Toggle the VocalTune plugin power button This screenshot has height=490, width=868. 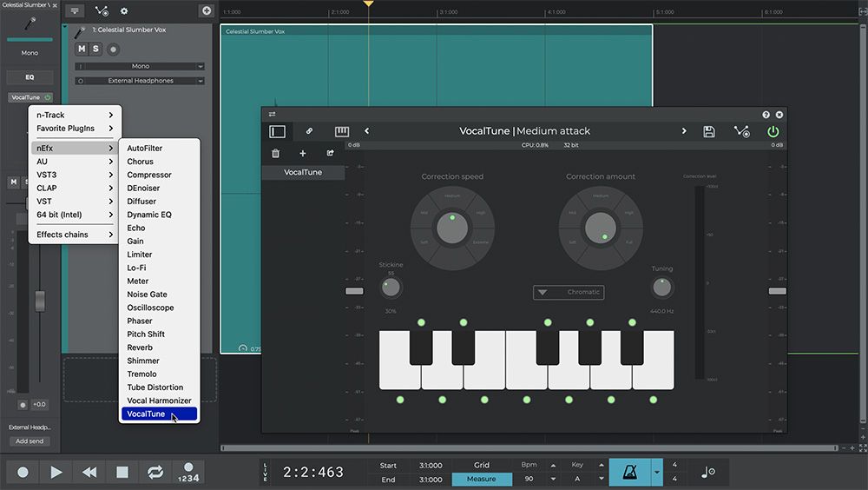pos(773,131)
